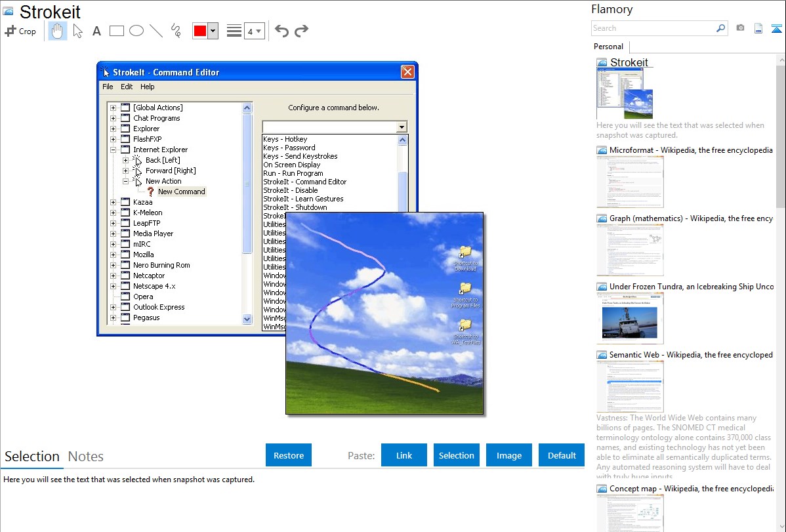
Task: Open the Under Frozen Tundra snapshot thumbnail
Action: coord(630,318)
